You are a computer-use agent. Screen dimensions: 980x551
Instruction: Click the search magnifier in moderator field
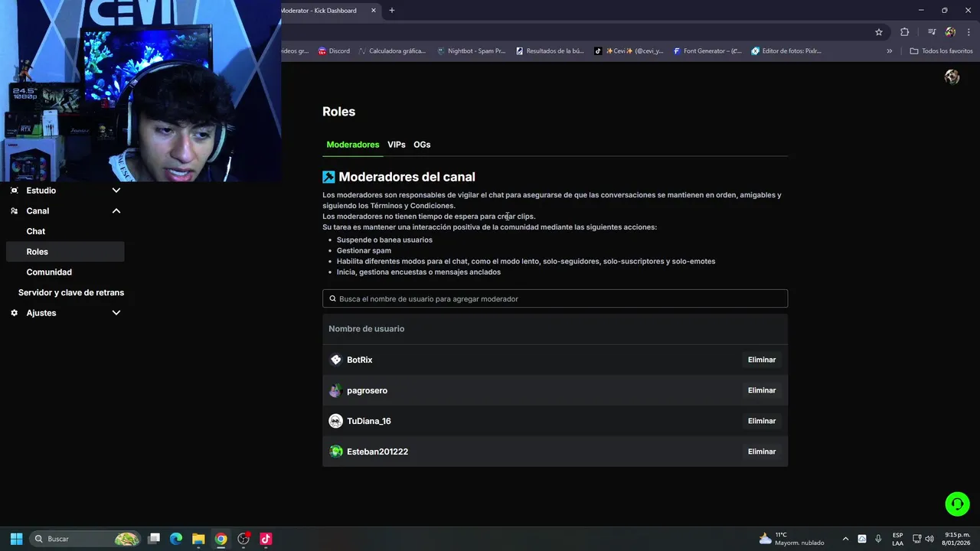[332, 298]
